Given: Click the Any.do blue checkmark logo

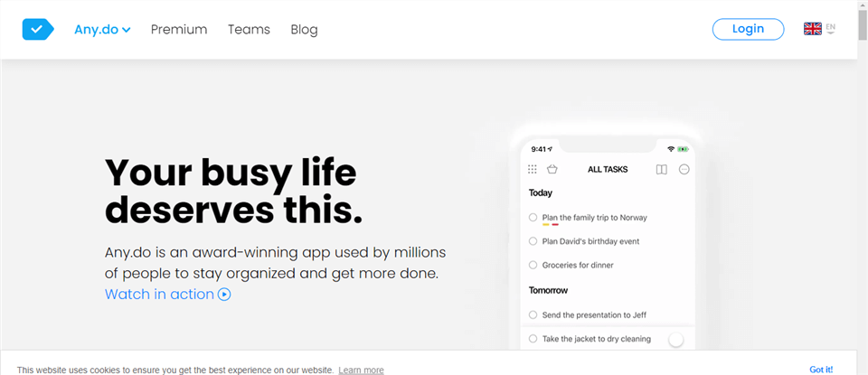Looking at the screenshot, I should tap(38, 29).
